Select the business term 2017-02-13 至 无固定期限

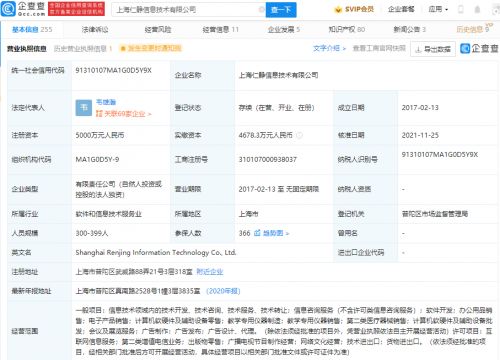(x=279, y=189)
